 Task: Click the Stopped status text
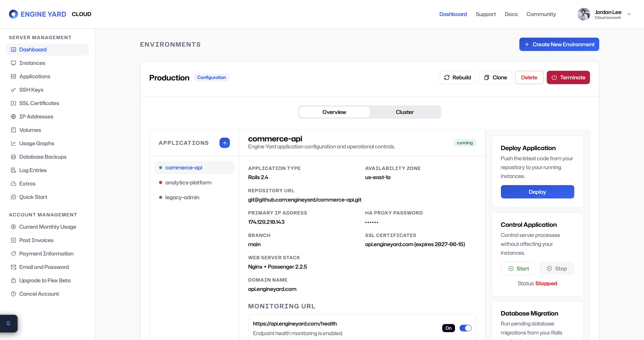tap(546, 283)
